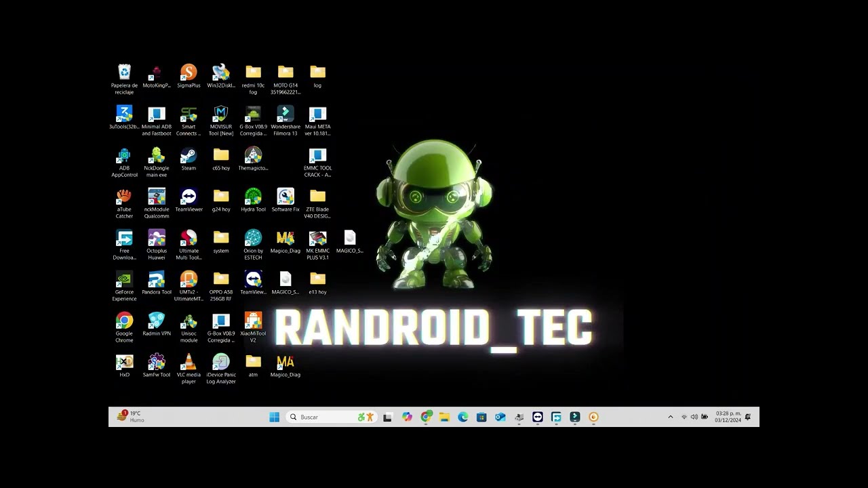Open EMMC TOOL CRACK shortcut
This screenshot has width=868, height=488.
tap(317, 162)
